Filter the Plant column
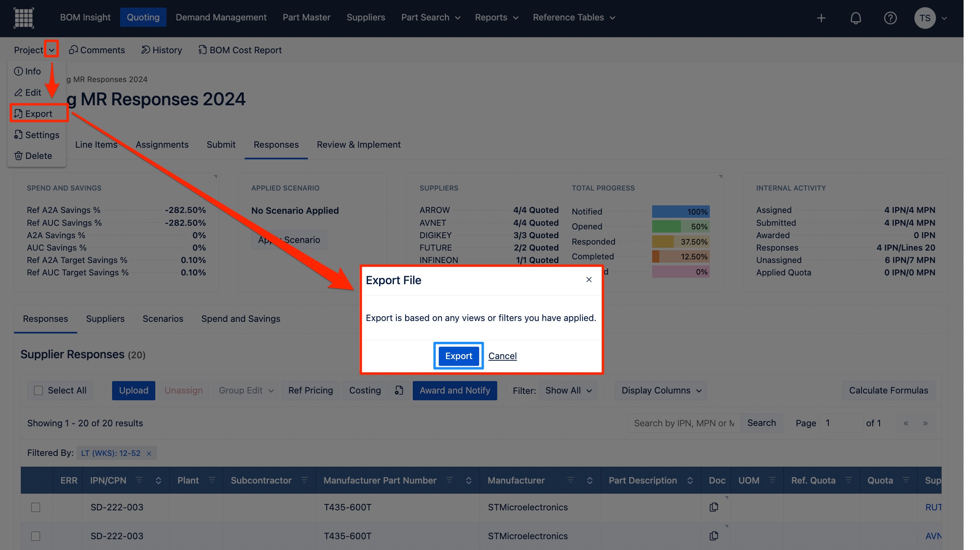Image resolution: width=980 pixels, height=550 pixels. [x=212, y=480]
